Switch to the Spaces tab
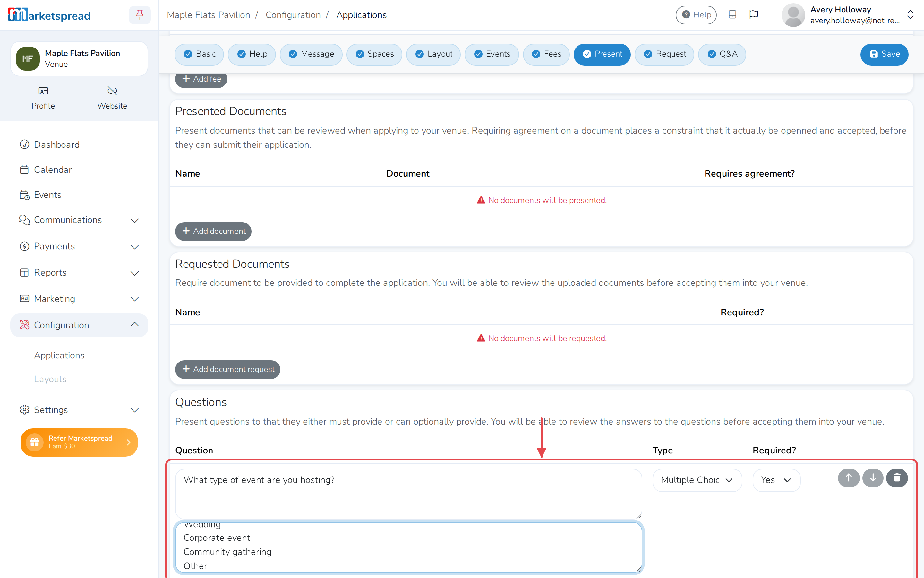Viewport: 924px width, 578px height. [374, 54]
